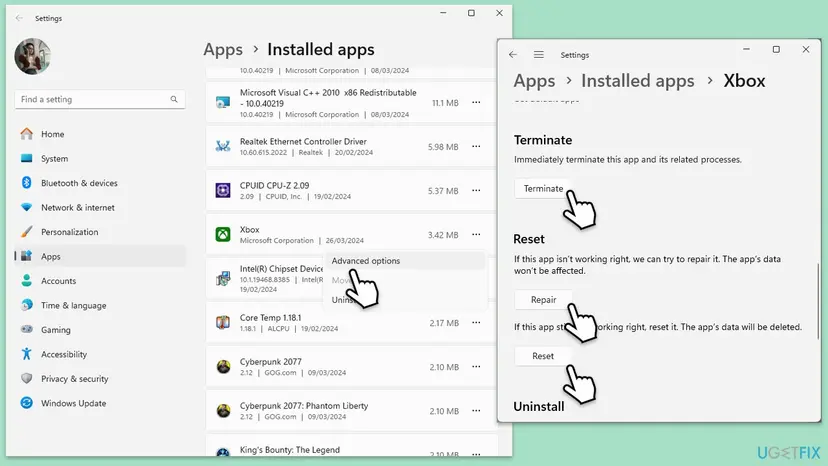Click the Core Temp app icon
828x466 pixels.
223,322
